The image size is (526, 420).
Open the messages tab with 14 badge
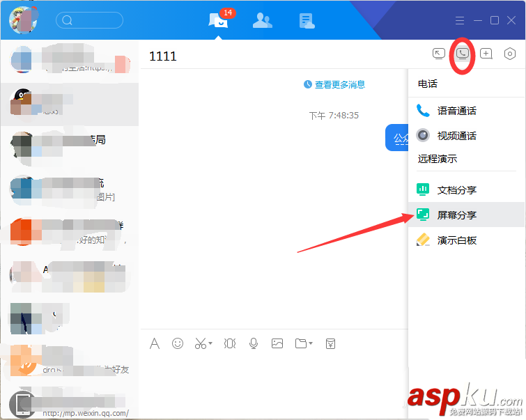[218, 20]
